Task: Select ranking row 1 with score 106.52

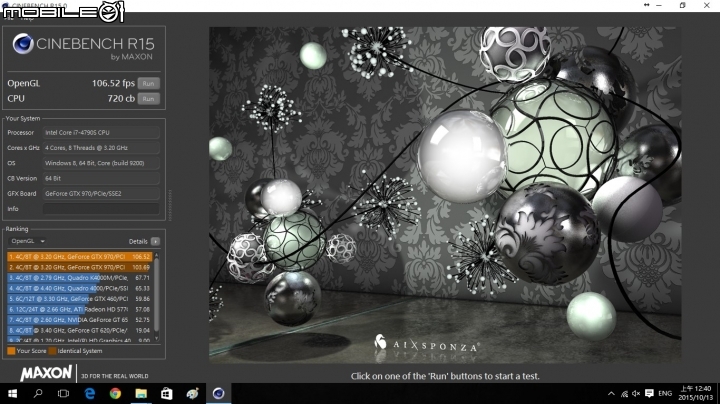Action: point(80,257)
